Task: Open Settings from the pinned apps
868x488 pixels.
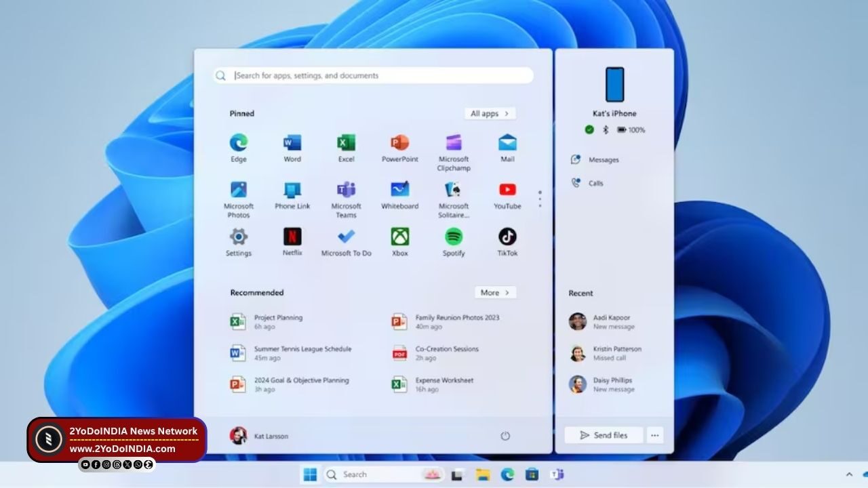Action: pos(239,242)
